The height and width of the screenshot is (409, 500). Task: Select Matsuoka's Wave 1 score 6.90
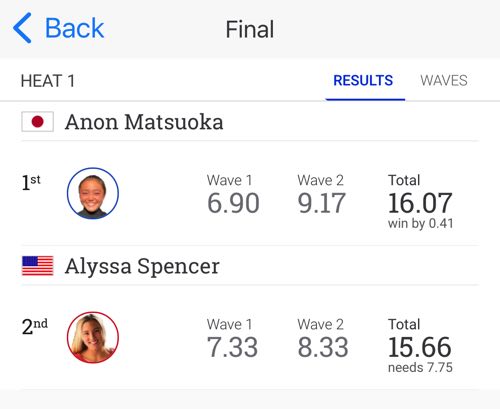233,203
